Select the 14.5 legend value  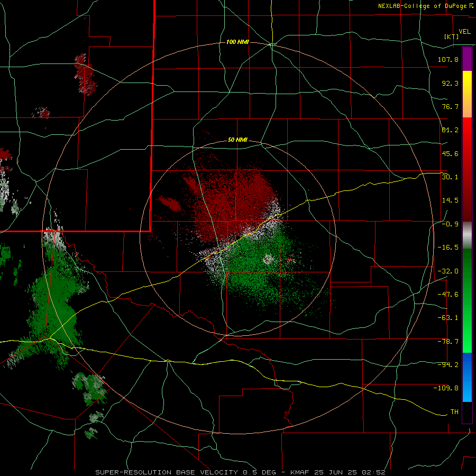(450, 200)
